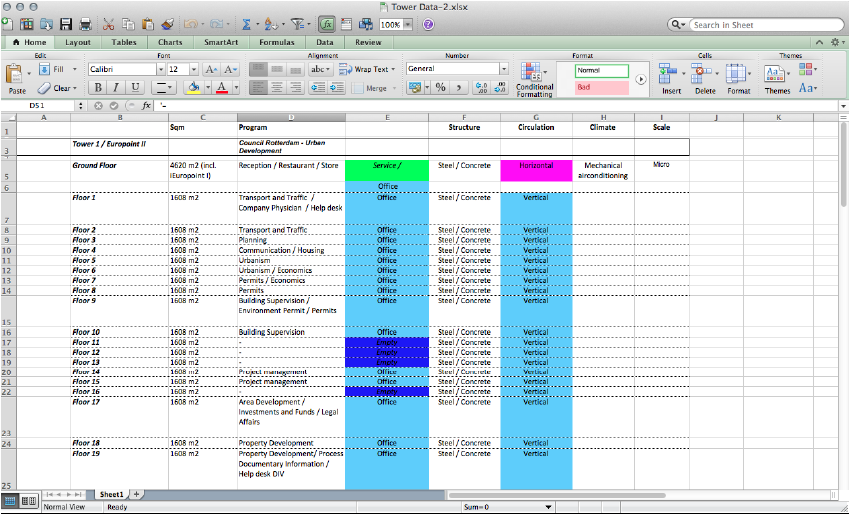Screen dimensions: 850x514
Task: Align text right horizontally
Action: click(295, 88)
